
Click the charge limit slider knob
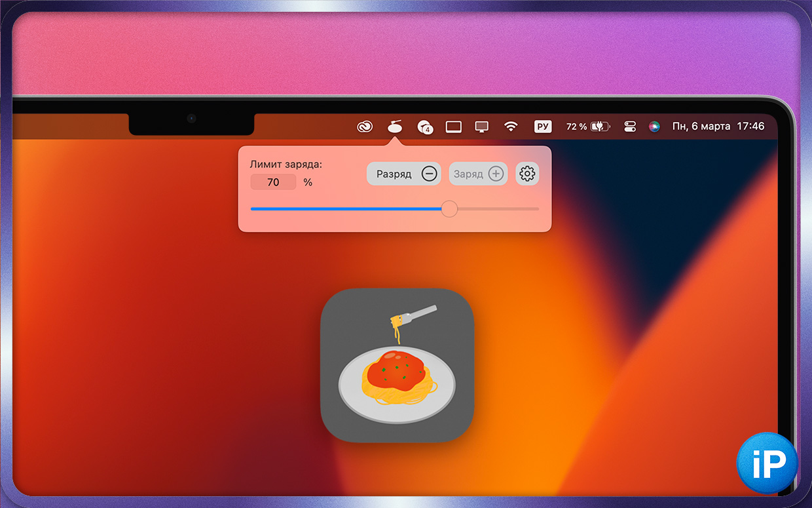[449, 209]
